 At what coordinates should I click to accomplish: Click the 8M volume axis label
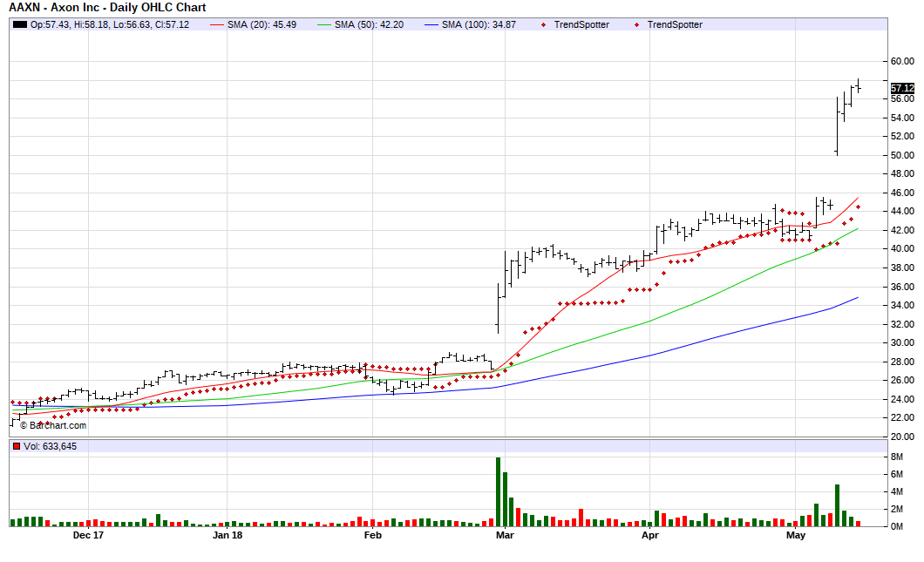click(896, 457)
